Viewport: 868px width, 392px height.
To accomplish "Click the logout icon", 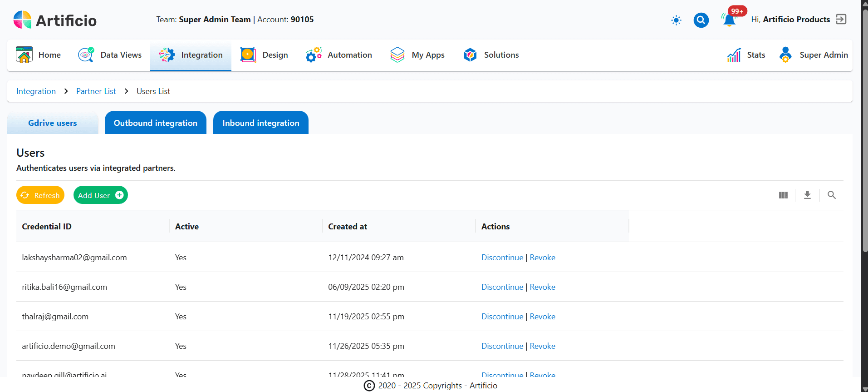I will [x=841, y=19].
